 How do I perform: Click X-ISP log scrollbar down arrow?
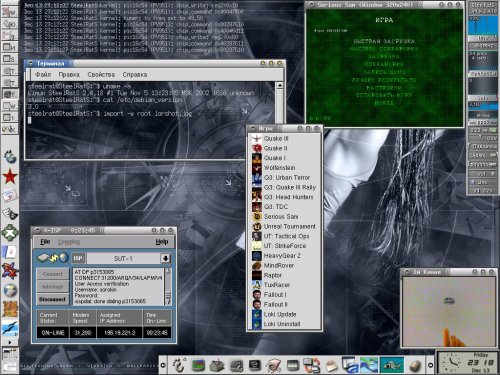(x=168, y=302)
